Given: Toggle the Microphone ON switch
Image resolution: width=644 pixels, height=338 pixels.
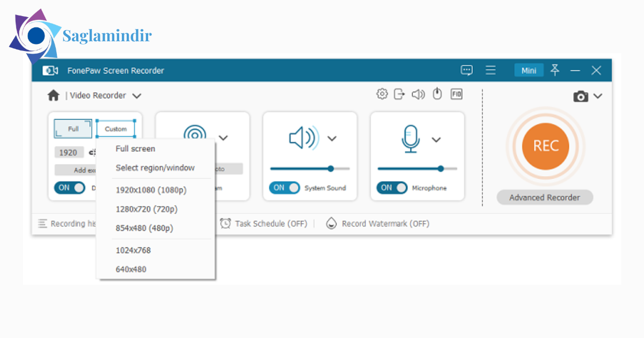Looking at the screenshot, I should pos(392,188).
